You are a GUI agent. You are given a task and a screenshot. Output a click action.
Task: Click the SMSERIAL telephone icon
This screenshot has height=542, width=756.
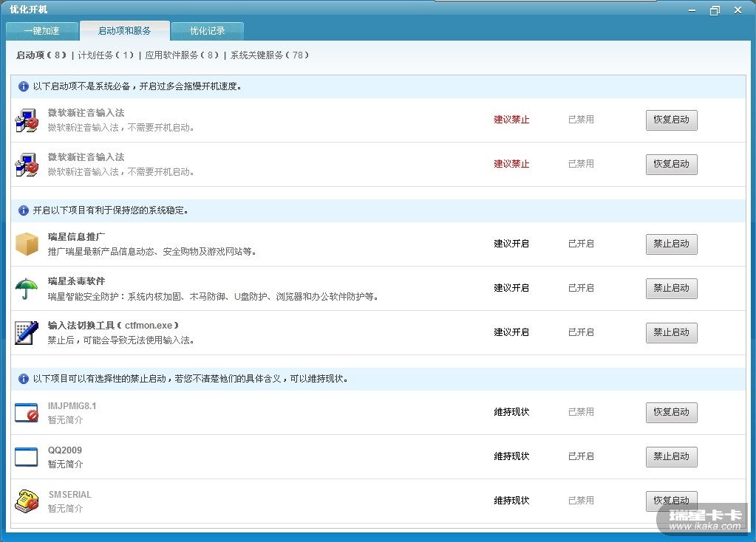[x=27, y=501]
